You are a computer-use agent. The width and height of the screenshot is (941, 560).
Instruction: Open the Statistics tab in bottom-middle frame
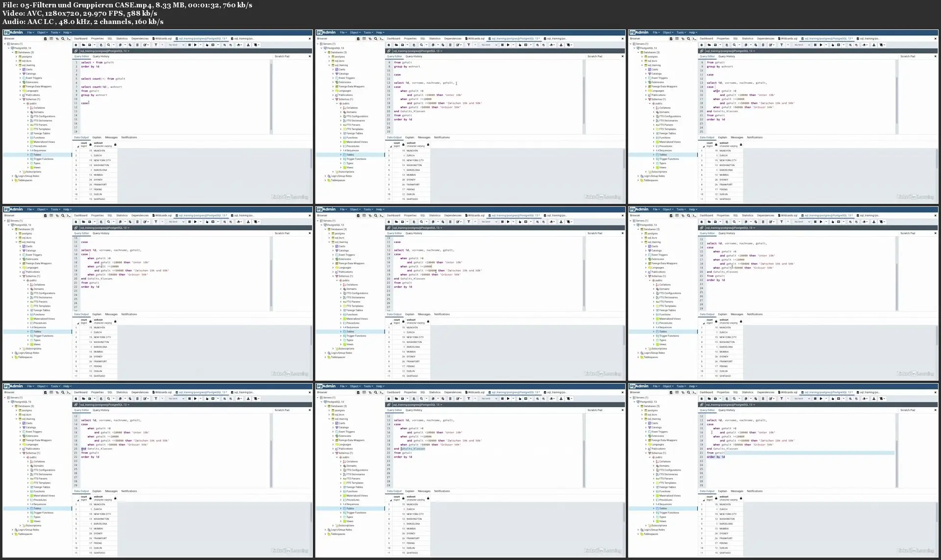click(435, 392)
